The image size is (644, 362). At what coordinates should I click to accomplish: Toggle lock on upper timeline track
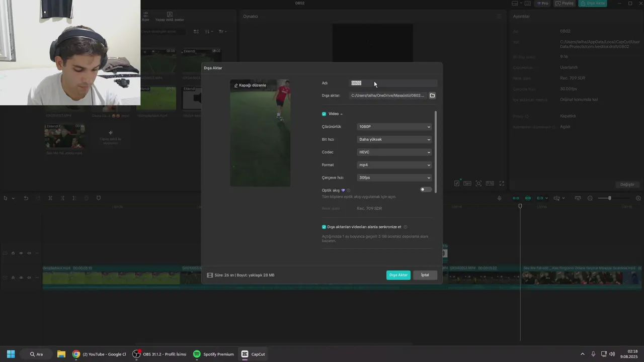click(13, 253)
